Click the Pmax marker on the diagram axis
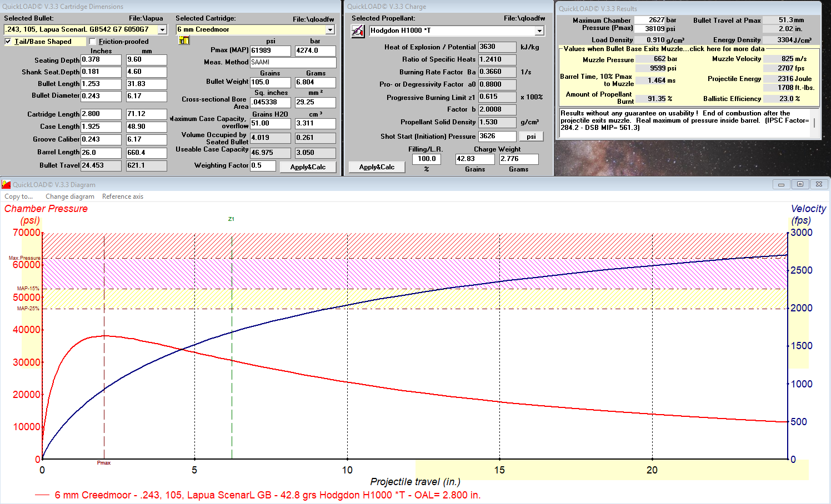The height and width of the screenshot is (504, 831). click(104, 463)
